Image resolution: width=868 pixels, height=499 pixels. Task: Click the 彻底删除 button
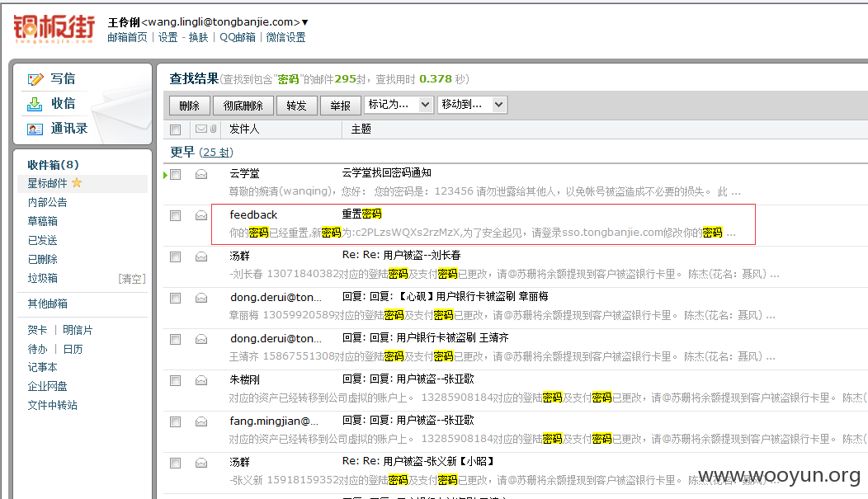tap(243, 105)
